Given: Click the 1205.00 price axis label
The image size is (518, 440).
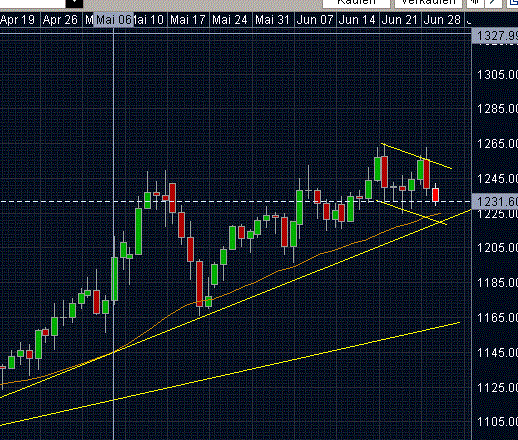Looking at the screenshot, I should [x=497, y=248].
